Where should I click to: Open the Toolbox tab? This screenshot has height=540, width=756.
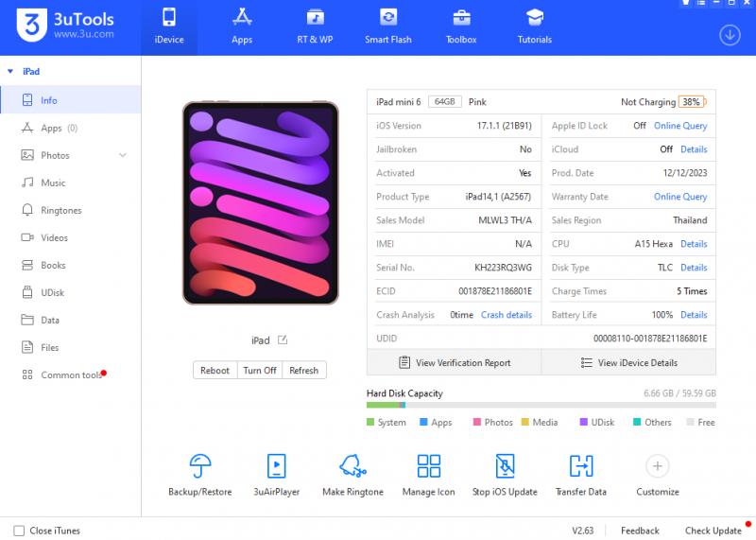(461, 27)
